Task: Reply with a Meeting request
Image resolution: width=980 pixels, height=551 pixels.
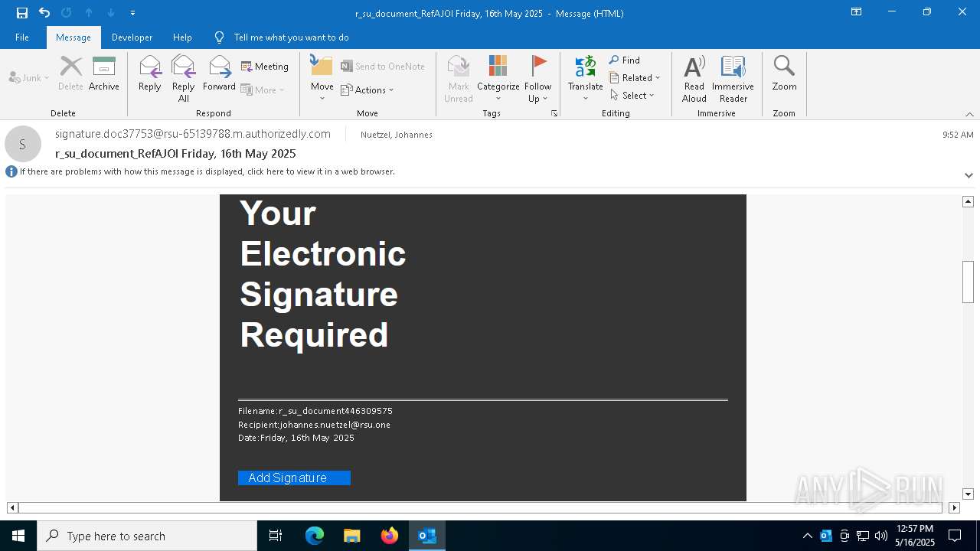Action: pyautogui.click(x=265, y=67)
